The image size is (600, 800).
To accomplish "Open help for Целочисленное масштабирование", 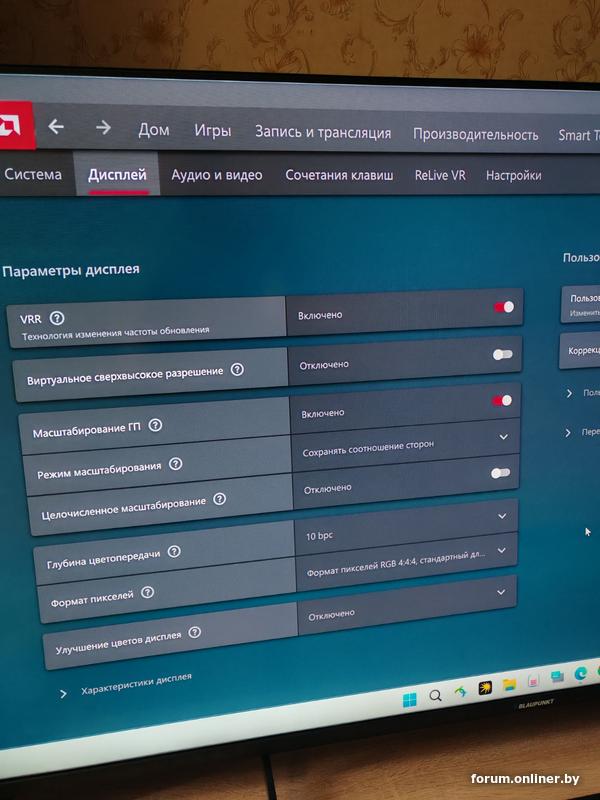I will tap(219, 498).
